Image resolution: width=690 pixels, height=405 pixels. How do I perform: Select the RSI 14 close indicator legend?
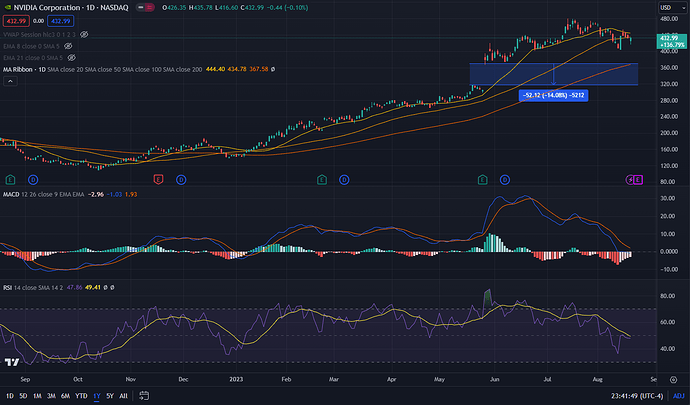33,287
